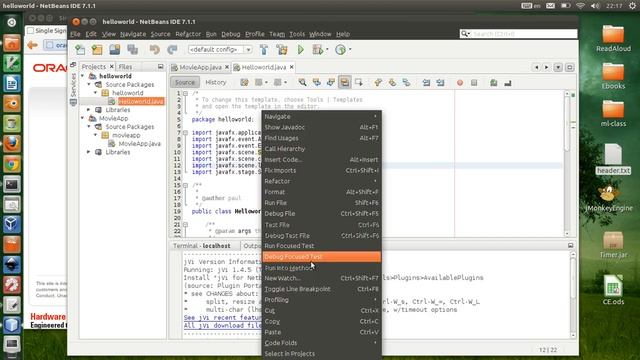The image size is (640, 360).
Task: Click the Debug Project toolbar icon
Action: (x=317, y=50)
